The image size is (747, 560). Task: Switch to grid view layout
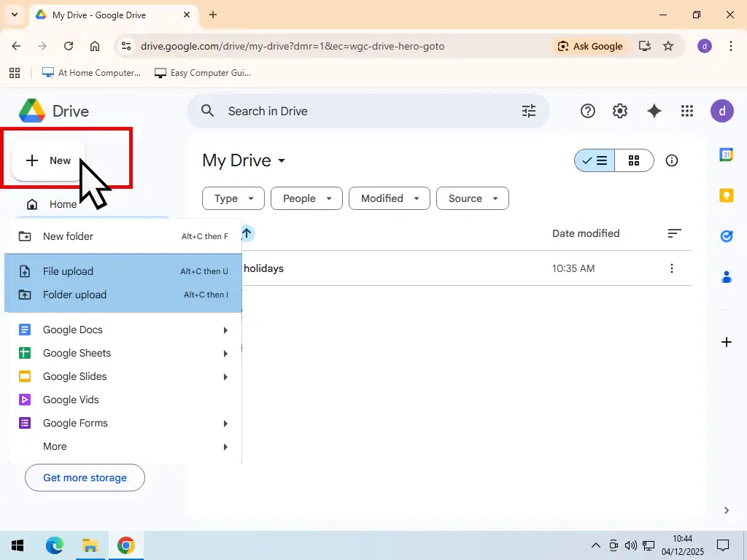(633, 160)
